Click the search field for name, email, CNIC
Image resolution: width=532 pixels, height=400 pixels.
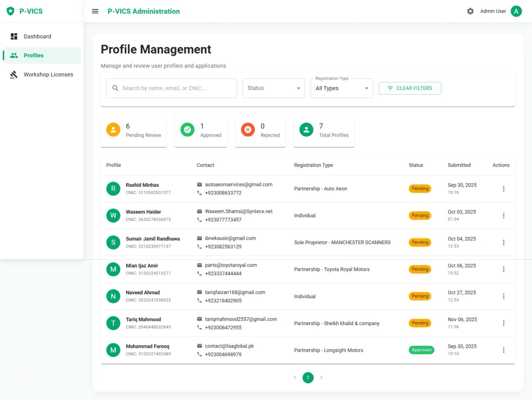point(172,88)
